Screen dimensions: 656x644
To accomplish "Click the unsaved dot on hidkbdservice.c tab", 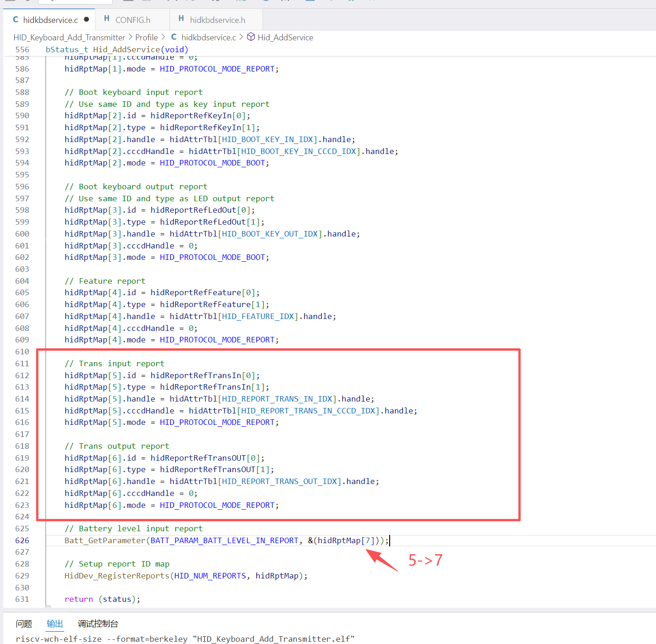I will click(86, 20).
